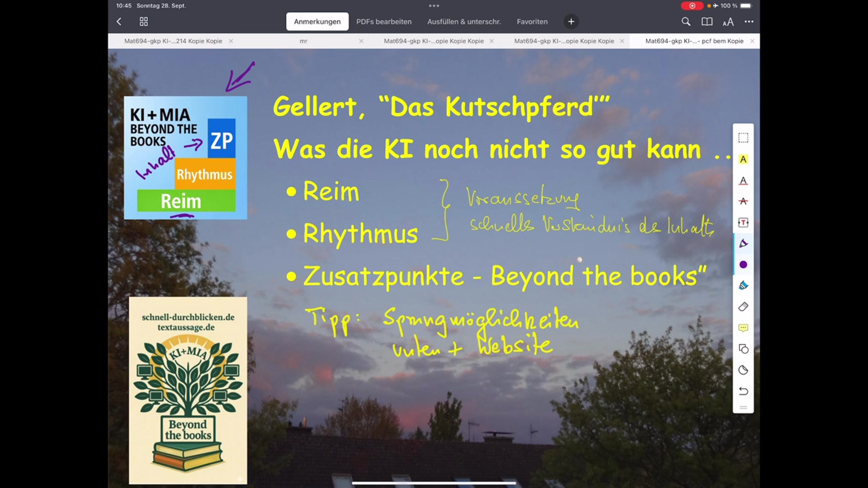Tap the three dots multitasking control
868x488 pixels.
(434, 6)
